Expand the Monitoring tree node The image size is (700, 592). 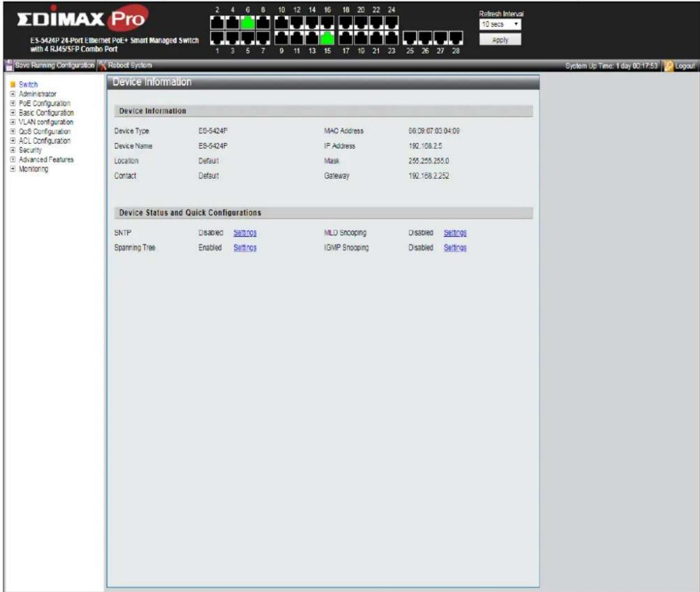coord(13,169)
